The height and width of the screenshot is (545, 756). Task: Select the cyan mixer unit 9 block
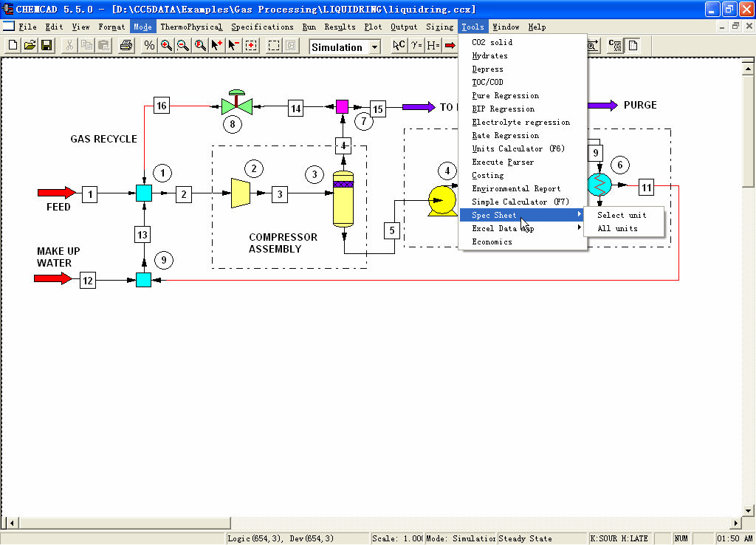pos(143,280)
